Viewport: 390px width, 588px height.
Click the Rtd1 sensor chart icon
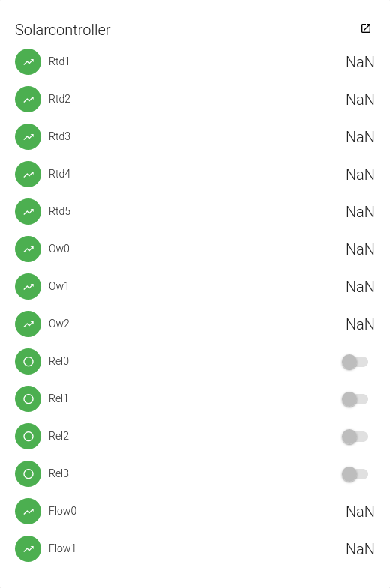[x=28, y=62]
